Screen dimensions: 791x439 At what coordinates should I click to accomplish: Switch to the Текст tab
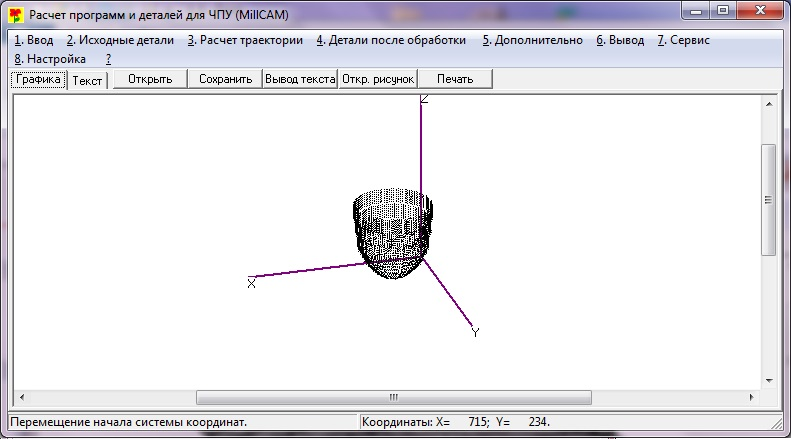click(x=87, y=81)
